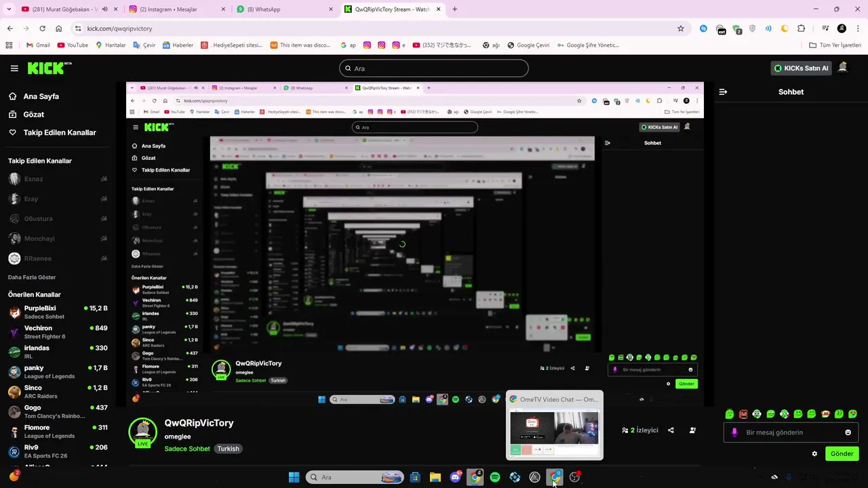
Task: Open Windows Start button
Action: point(294,477)
